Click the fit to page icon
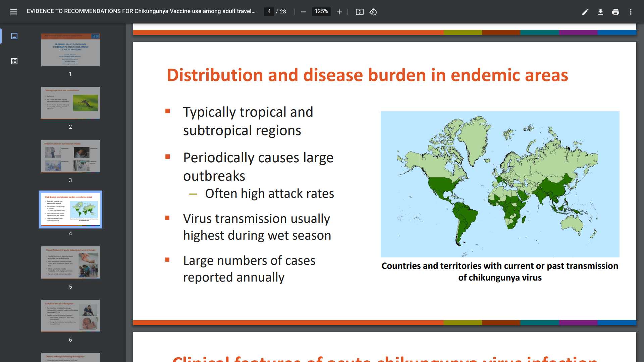Screen dimensions: 644x362 pos(360,12)
